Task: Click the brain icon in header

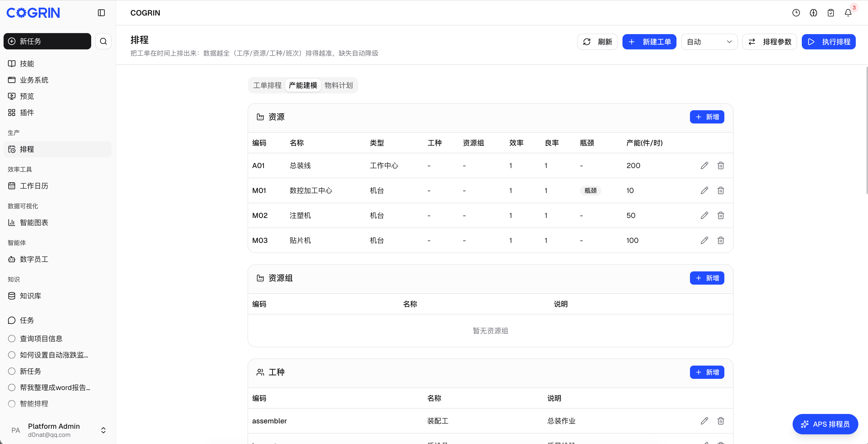Action: [813, 13]
